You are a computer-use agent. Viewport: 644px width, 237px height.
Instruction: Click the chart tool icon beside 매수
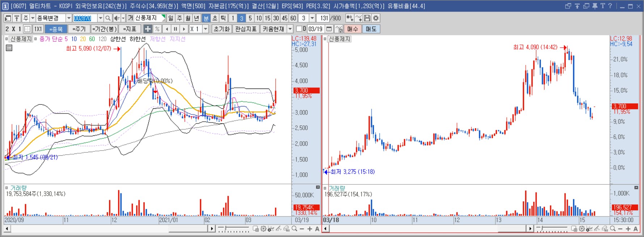tap(339, 29)
